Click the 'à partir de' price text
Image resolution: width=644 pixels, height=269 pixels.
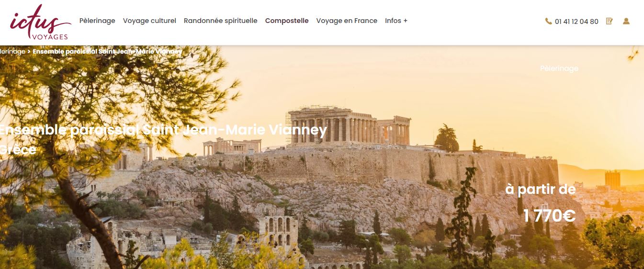[x=541, y=190]
